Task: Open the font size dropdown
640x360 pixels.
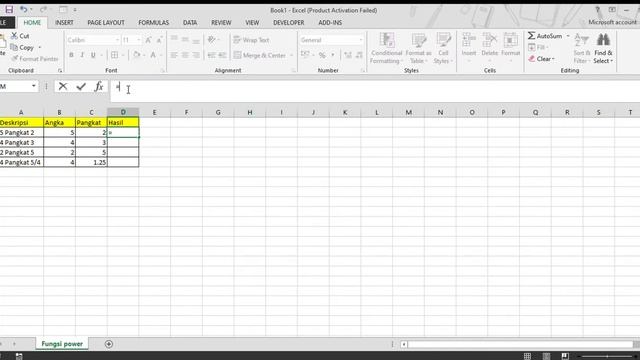Action: pyautogui.click(x=139, y=40)
